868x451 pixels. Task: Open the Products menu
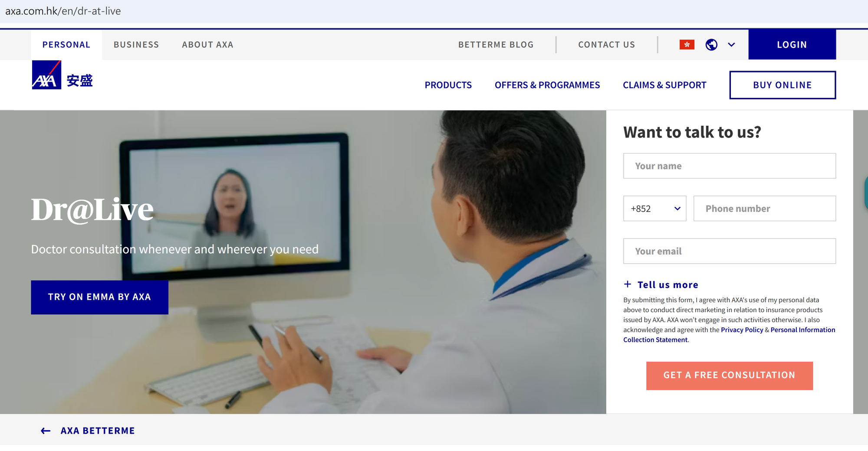tap(448, 85)
